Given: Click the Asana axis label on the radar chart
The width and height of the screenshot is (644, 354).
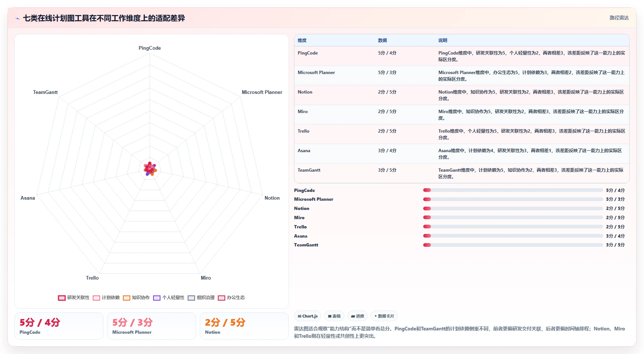Looking at the screenshot, I should [28, 198].
